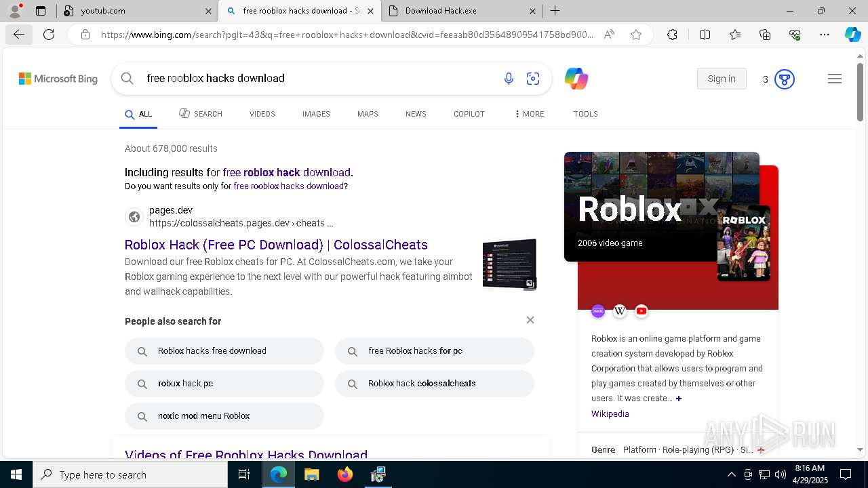Select 'noxic mod menu Roblox' suggestion

click(x=224, y=416)
